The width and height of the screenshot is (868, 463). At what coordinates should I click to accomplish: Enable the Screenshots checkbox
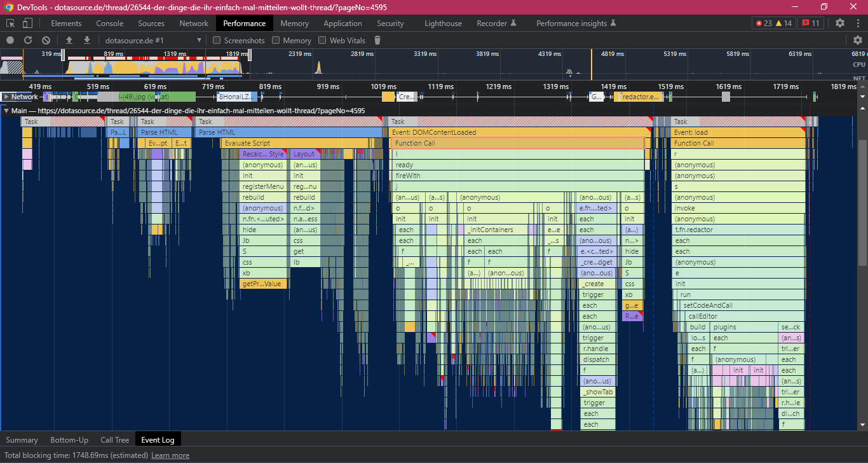(x=217, y=40)
